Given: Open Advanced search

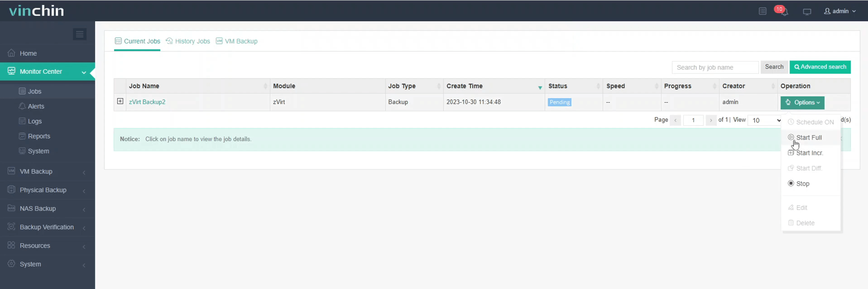Looking at the screenshot, I should (x=820, y=67).
